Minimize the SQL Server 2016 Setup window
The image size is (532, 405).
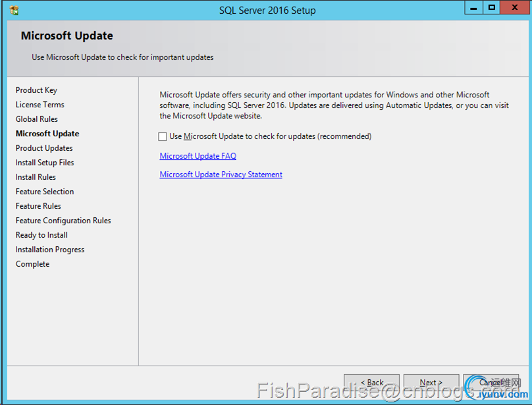473,7
